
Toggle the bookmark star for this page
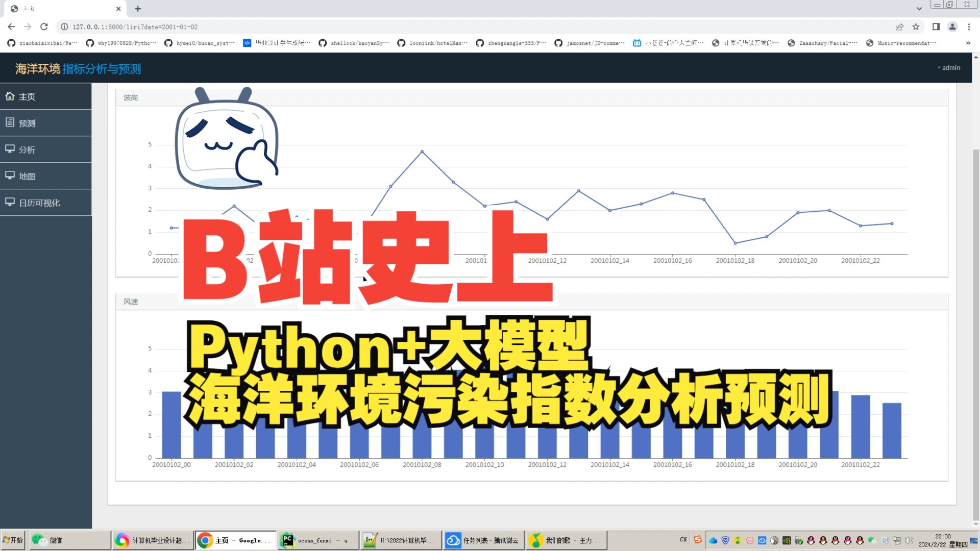[x=915, y=27]
